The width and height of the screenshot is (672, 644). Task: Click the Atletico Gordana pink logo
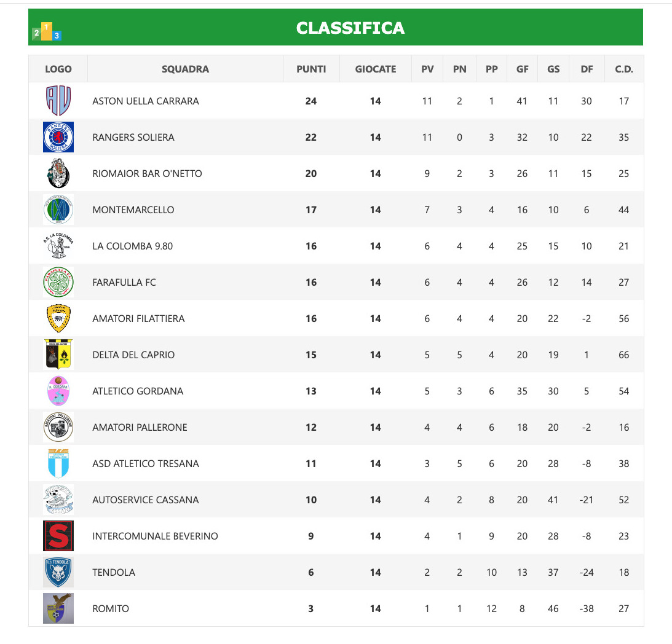(58, 391)
